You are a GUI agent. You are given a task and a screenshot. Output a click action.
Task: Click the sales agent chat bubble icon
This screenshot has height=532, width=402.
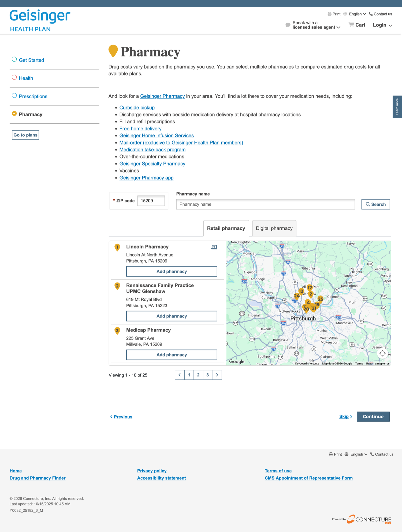click(x=288, y=25)
